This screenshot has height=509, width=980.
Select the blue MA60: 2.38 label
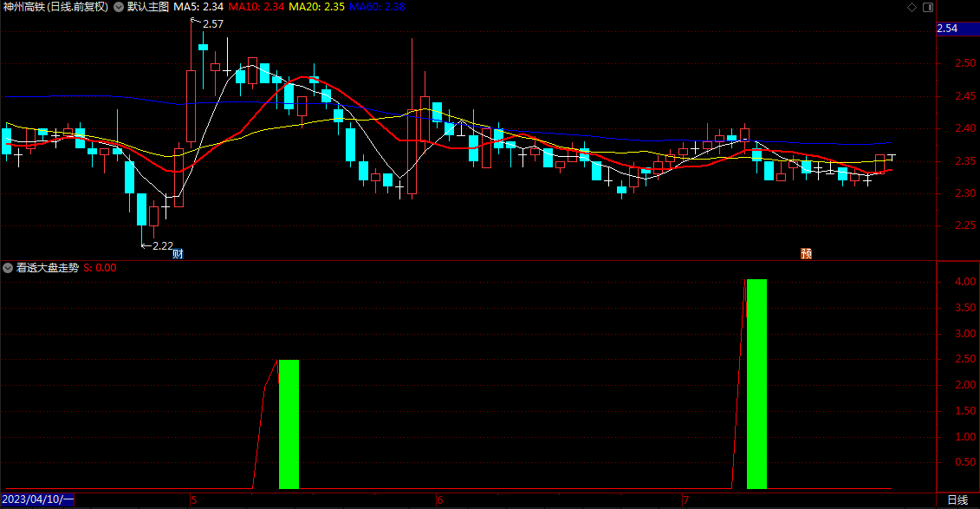coord(377,7)
